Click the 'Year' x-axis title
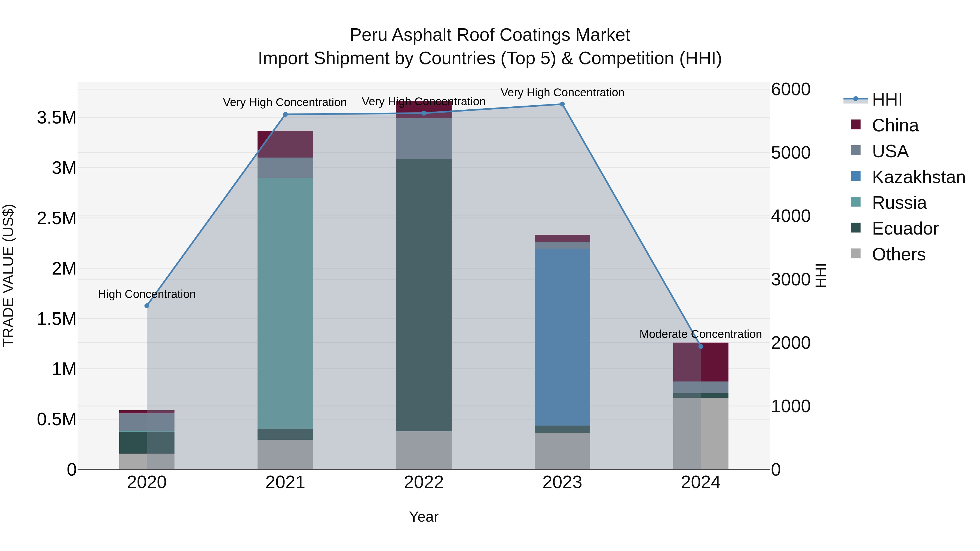 click(424, 517)
